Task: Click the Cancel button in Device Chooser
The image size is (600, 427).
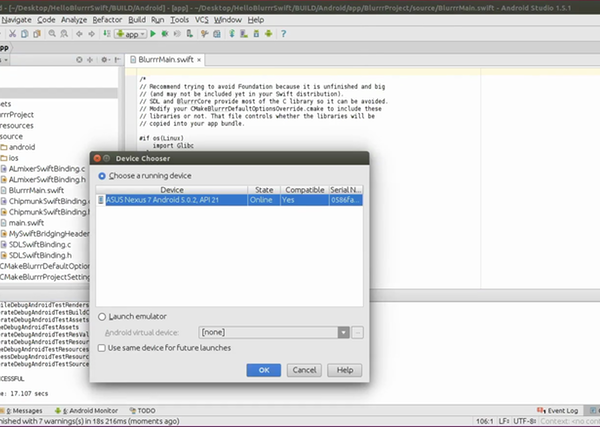Action: pyautogui.click(x=304, y=370)
